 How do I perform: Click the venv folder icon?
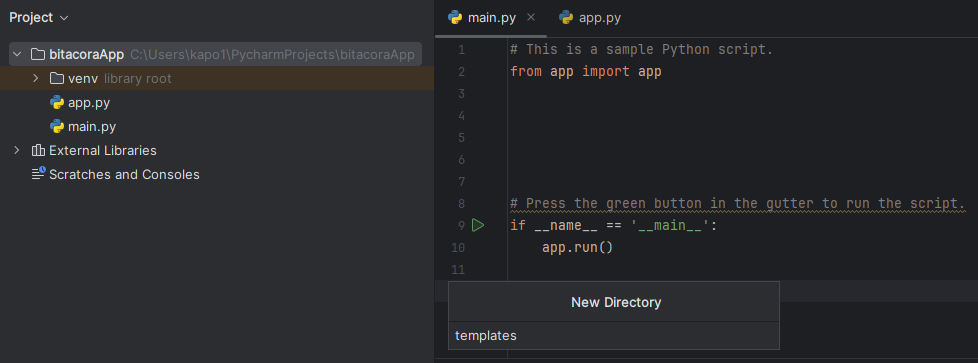[57, 78]
